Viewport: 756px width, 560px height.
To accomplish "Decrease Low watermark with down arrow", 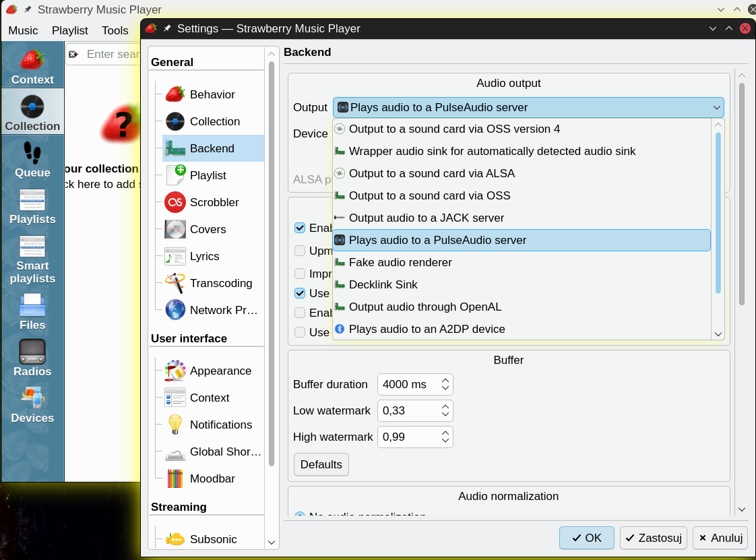I will [445, 414].
